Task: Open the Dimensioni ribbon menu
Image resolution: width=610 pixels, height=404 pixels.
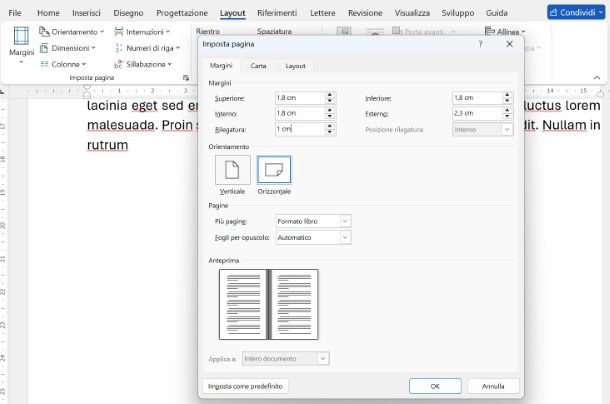Action: coord(69,48)
